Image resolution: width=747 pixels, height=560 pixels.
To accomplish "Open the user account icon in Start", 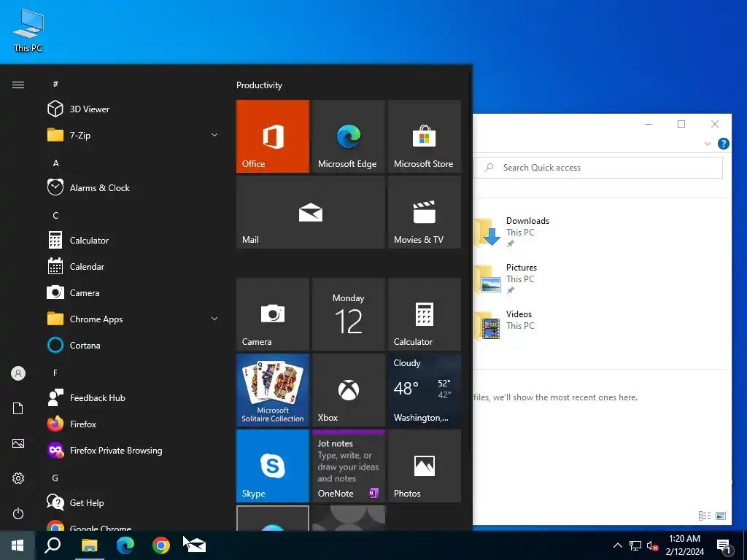I will click(18, 373).
